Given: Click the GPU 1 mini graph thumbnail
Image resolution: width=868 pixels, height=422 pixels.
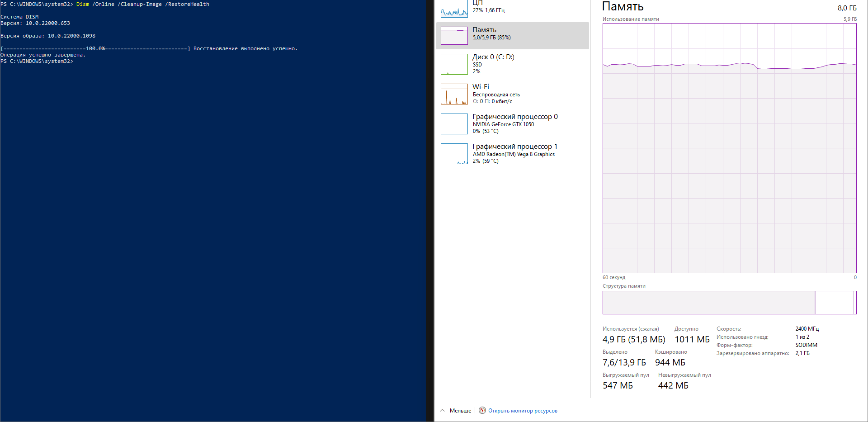Looking at the screenshot, I should (x=454, y=154).
